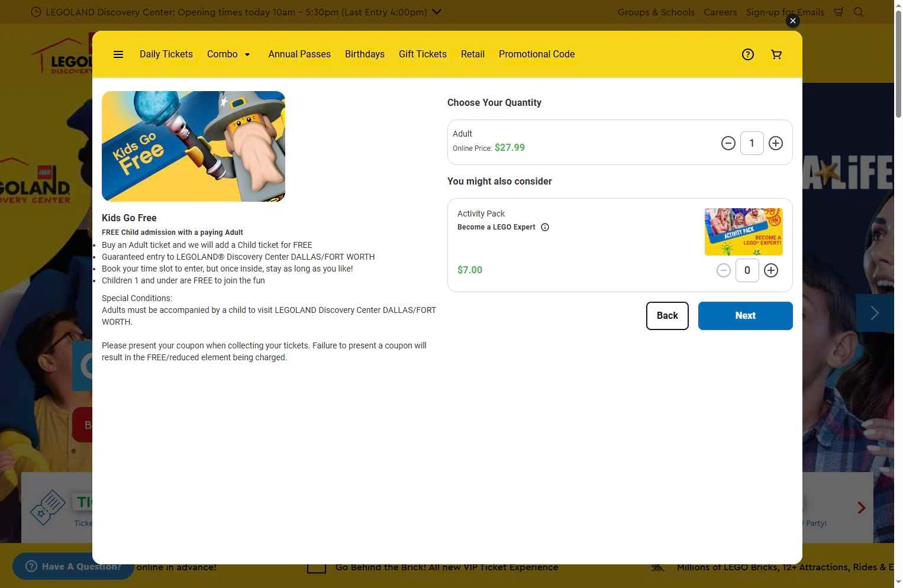Select the Special Conditions text
The image size is (903, 588).
[x=137, y=298]
